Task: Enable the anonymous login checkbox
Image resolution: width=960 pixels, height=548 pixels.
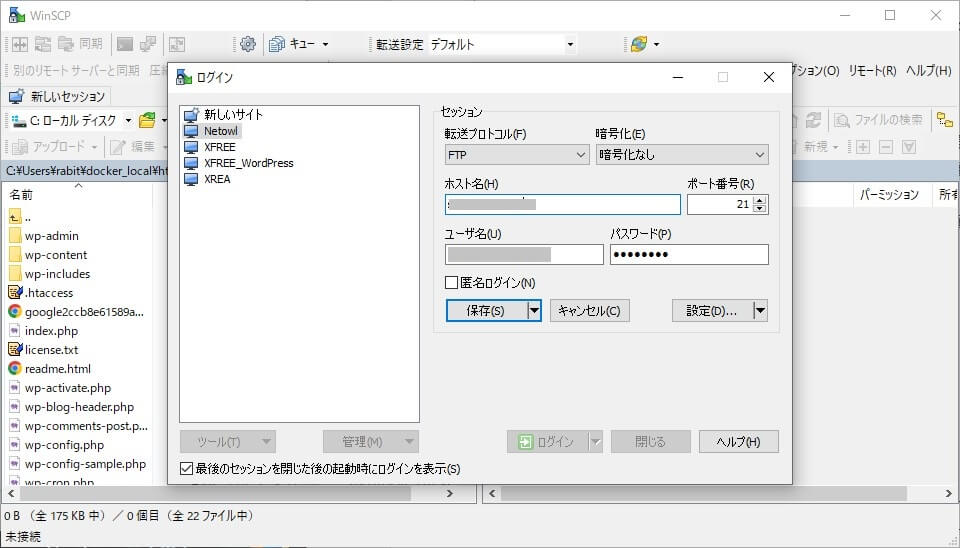Action: (452, 283)
